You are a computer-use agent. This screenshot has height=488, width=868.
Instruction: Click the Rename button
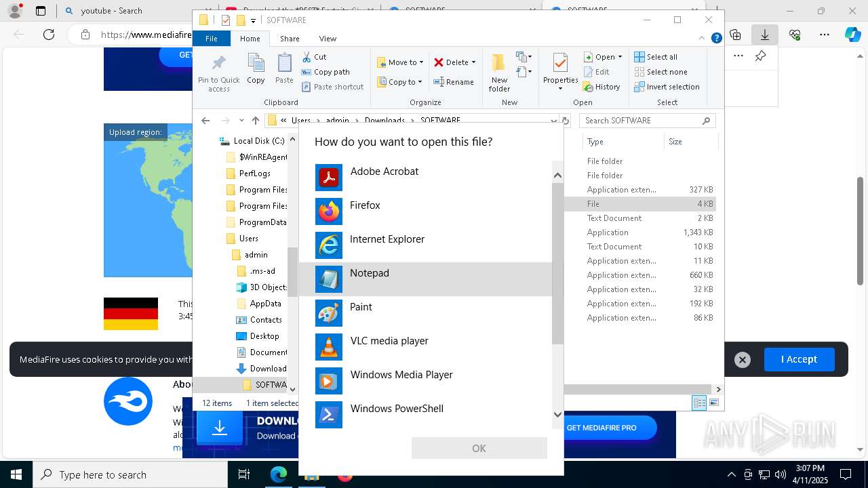click(x=454, y=82)
